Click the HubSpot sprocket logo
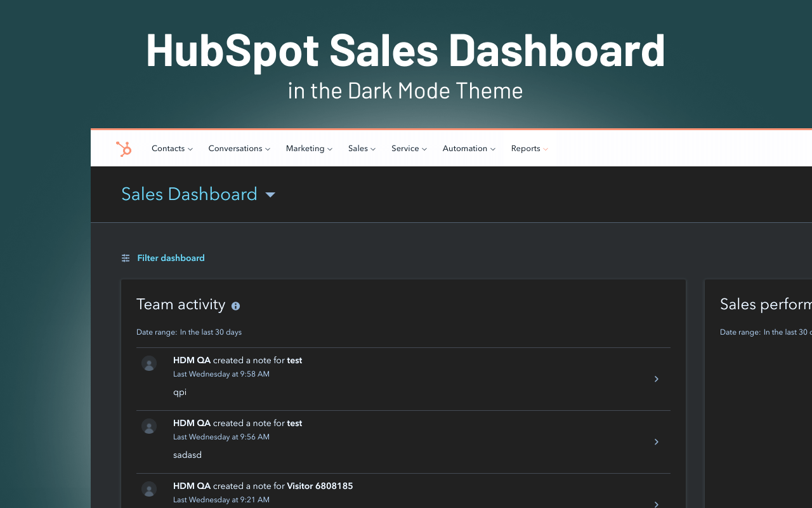The image size is (812, 508). click(x=124, y=148)
